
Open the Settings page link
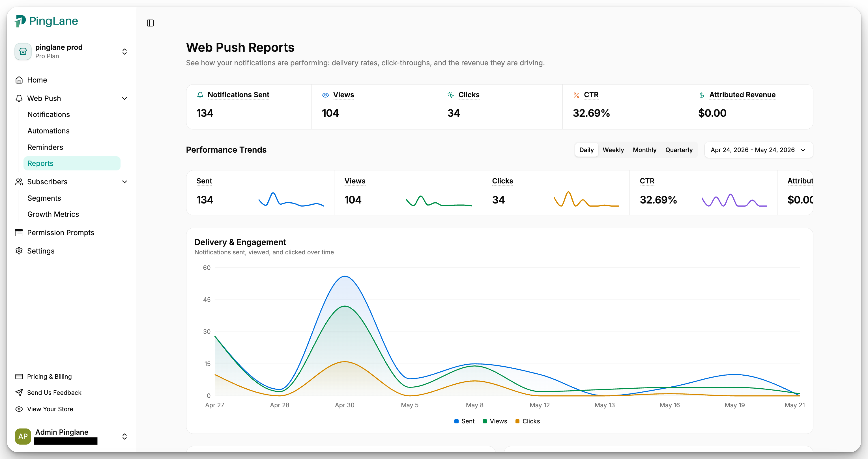(x=71, y=251)
